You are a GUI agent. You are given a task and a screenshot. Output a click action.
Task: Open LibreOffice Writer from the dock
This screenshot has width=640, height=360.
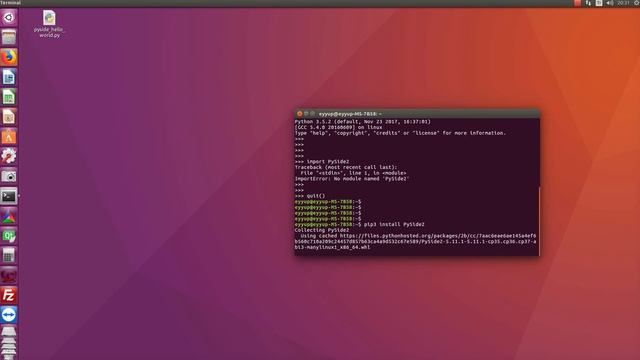point(9,77)
